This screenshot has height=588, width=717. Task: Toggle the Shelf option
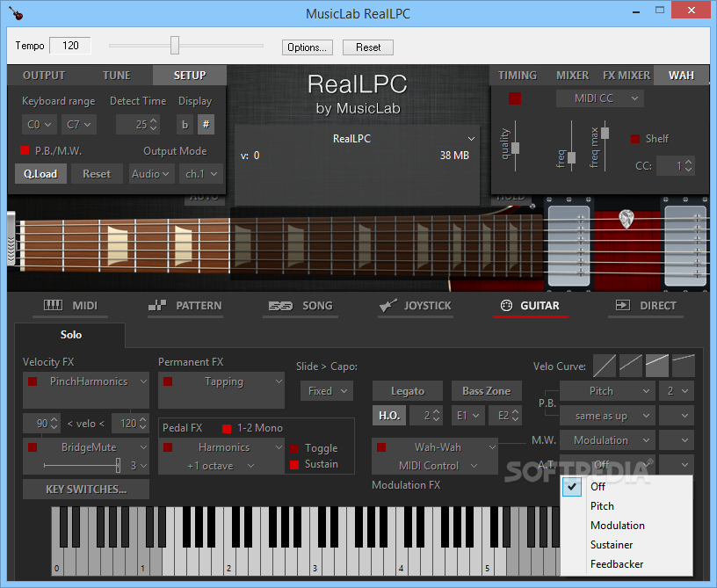[635, 139]
